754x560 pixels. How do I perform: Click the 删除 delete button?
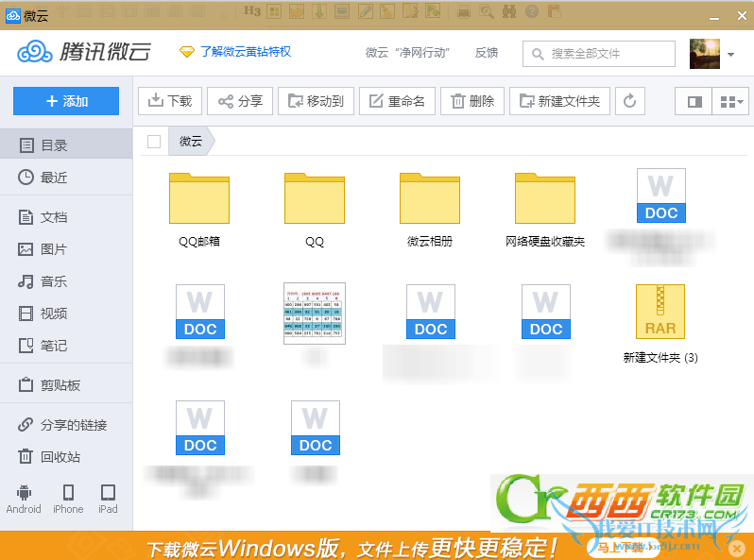point(472,101)
